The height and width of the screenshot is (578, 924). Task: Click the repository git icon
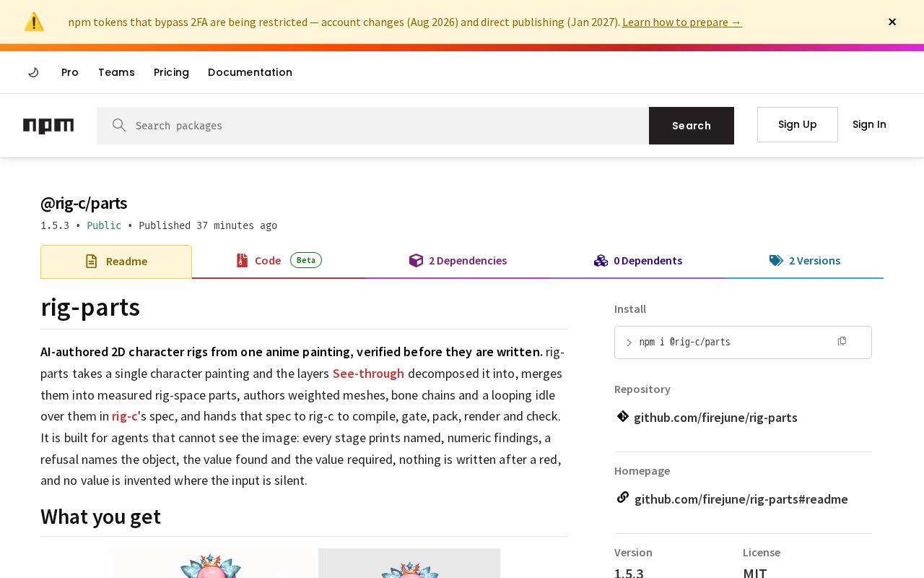tap(622, 416)
